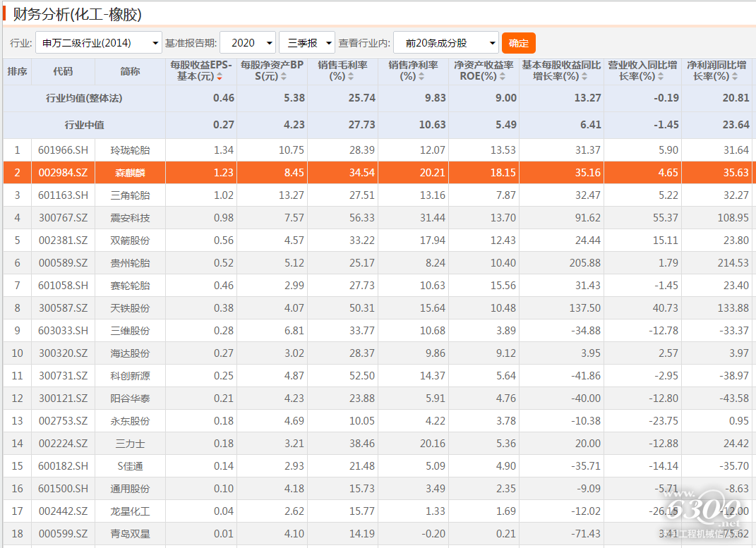
Task: Open the 申万二级行业(2014) industry dropdown
Action: point(98,43)
